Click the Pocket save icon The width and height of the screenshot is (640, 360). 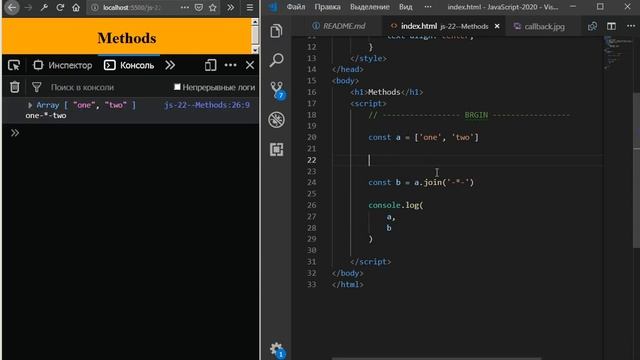[x=199, y=7]
